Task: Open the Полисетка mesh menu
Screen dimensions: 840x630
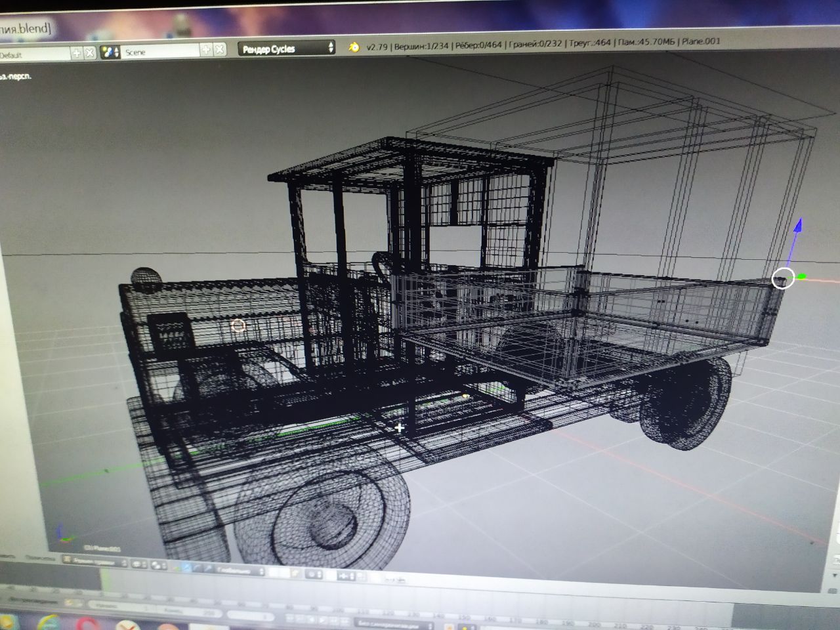Action: click(x=39, y=558)
